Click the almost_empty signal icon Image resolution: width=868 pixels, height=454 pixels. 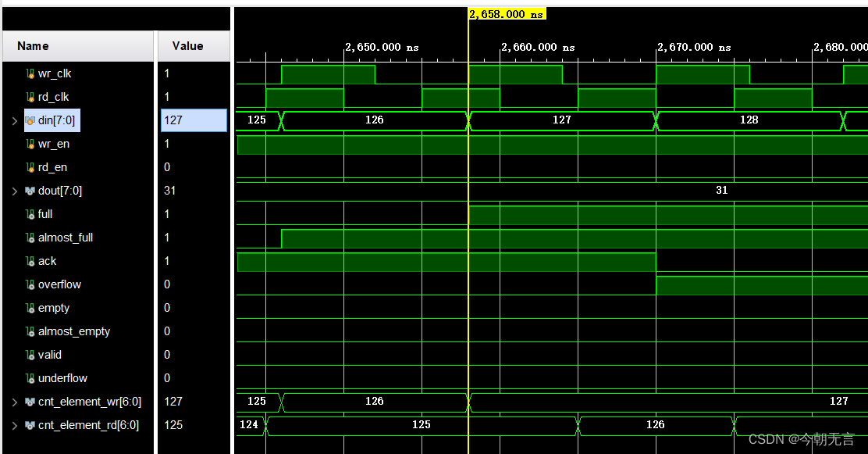pos(30,331)
